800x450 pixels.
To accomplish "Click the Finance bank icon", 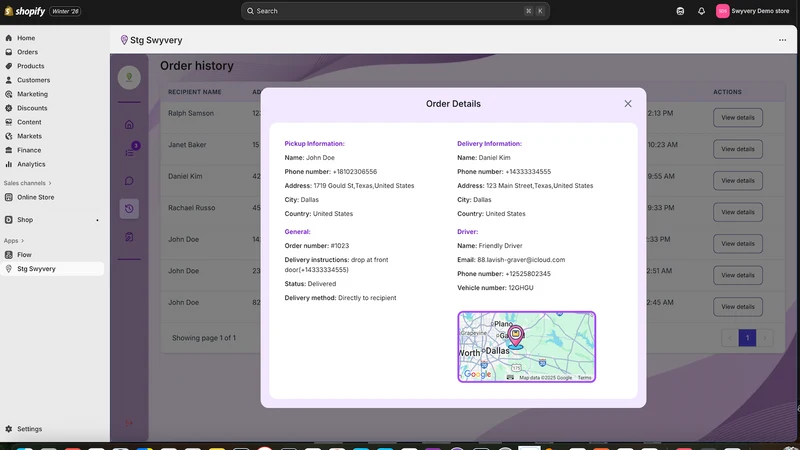I will point(9,151).
